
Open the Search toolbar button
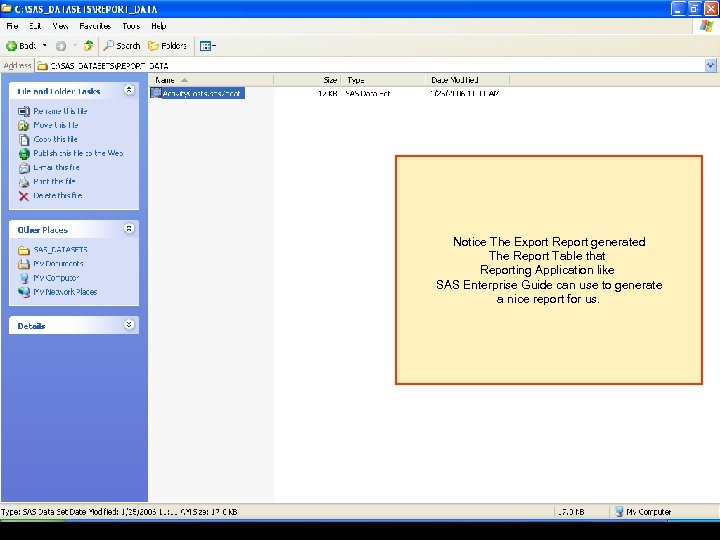(x=122, y=45)
